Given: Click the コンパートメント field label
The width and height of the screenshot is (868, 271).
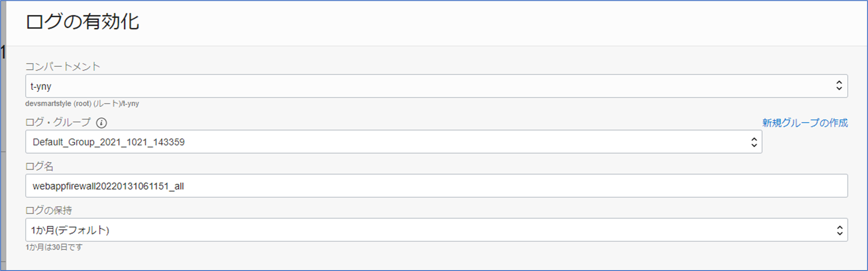Looking at the screenshot, I should point(63,66).
